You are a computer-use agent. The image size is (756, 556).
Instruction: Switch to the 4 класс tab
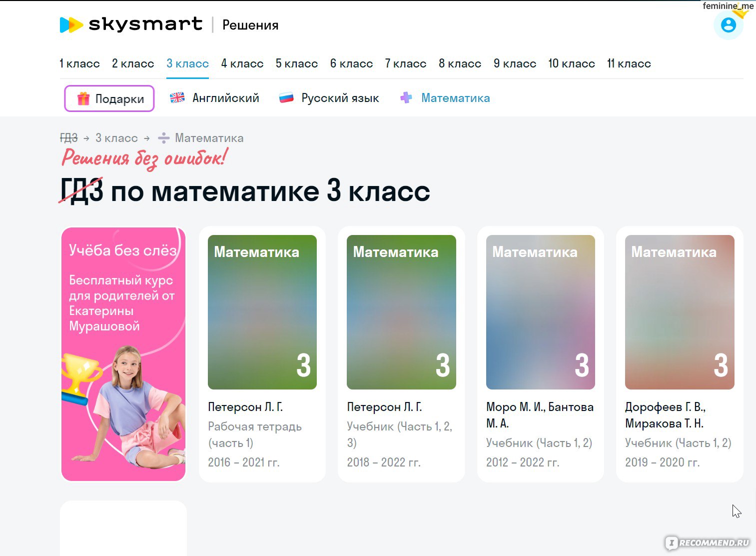[242, 63]
